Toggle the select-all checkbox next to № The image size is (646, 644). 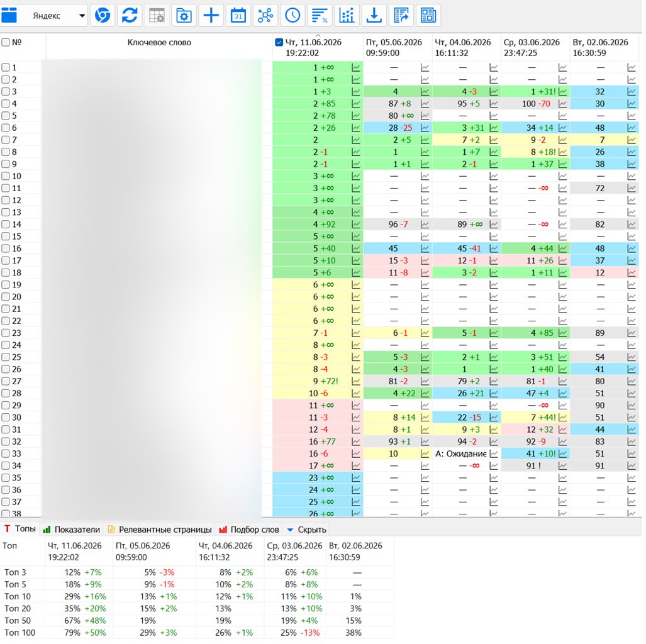point(6,42)
